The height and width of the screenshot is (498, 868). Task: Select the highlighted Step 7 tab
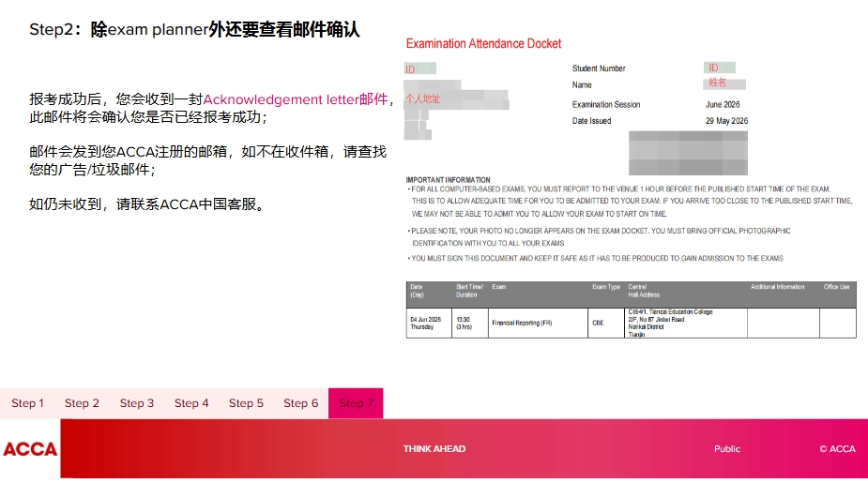pyautogui.click(x=356, y=403)
